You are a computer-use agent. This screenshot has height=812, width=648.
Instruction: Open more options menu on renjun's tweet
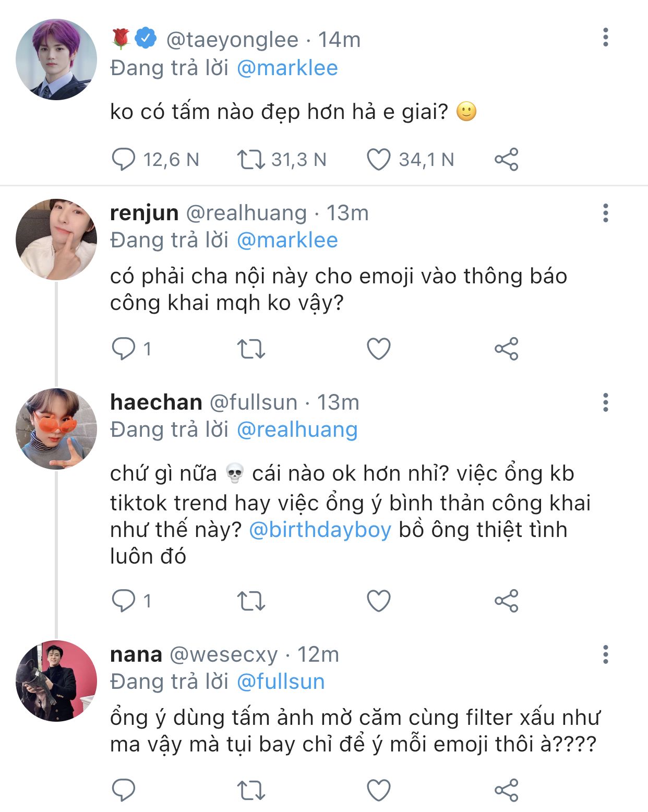point(605,213)
